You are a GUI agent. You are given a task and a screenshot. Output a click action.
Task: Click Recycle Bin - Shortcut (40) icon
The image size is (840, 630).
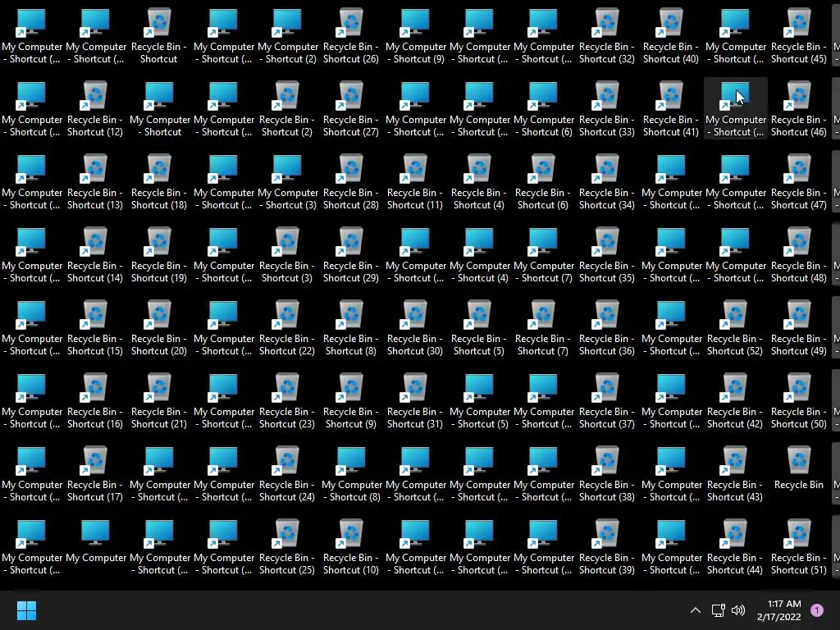tap(671, 35)
